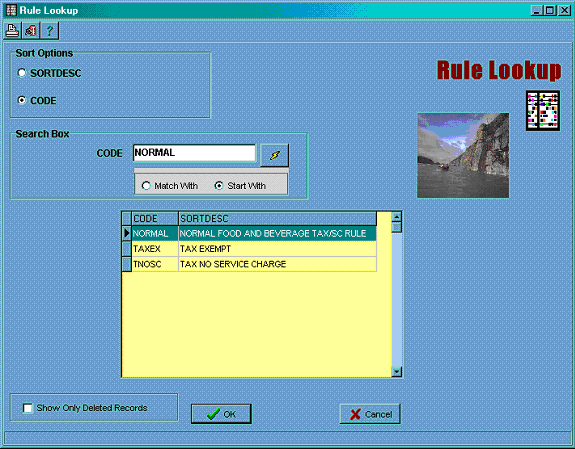Click the scroll down arrow of the grid

397,372
